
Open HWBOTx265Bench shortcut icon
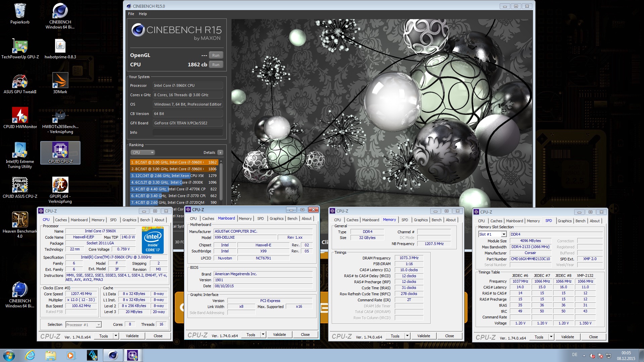coord(60,121)
